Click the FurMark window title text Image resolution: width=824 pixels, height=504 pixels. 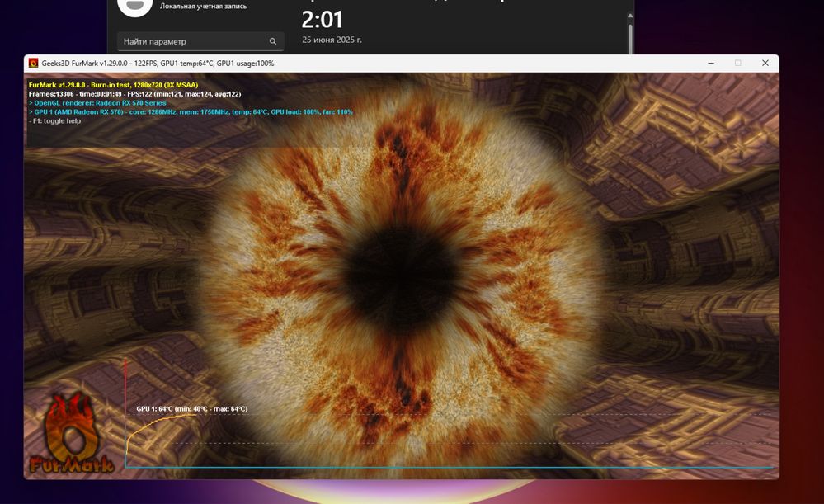coord(158,63)
